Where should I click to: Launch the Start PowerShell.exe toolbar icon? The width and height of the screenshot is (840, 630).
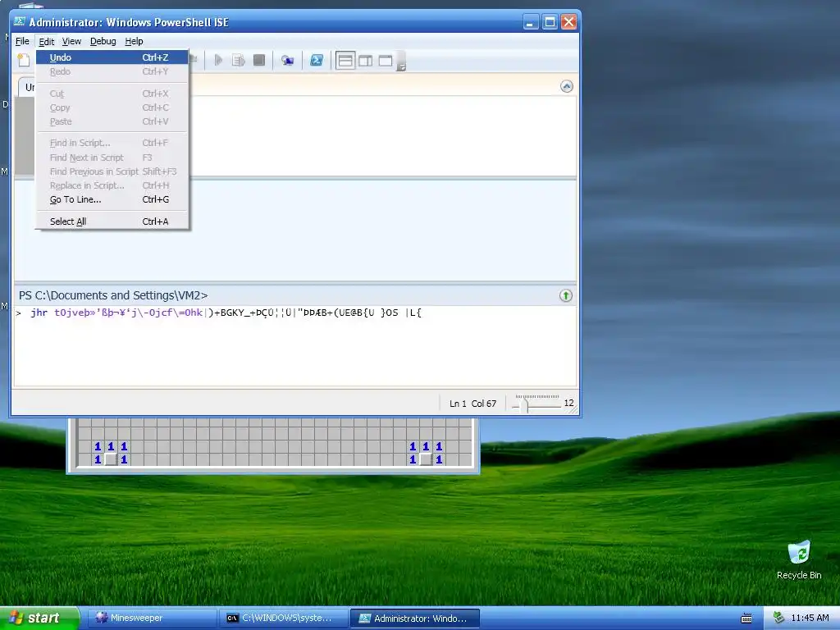click(x=317, y=60)
